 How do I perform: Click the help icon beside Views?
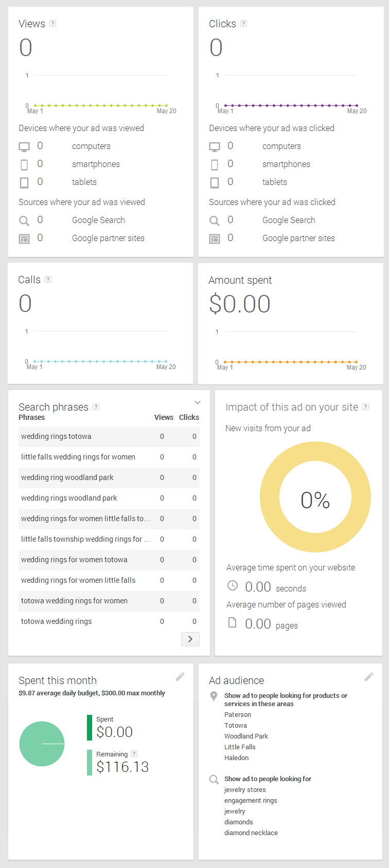52,24
